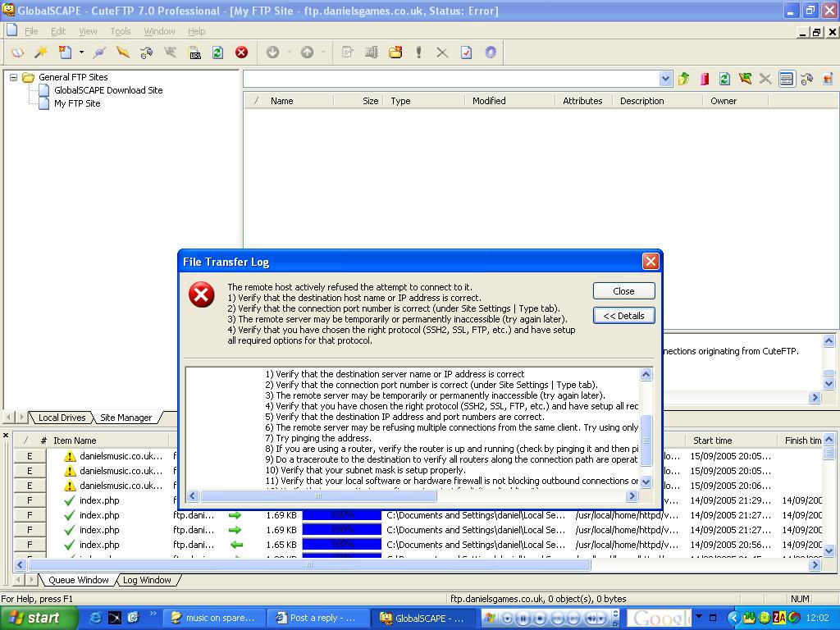Click the << Details button
The image size is (840, 630).
click(623, 316)
